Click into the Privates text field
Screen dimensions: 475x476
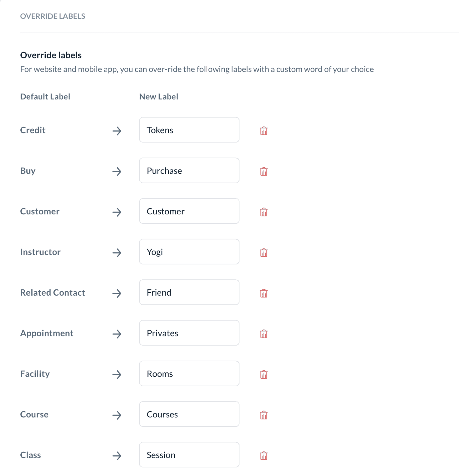point(189,333)
